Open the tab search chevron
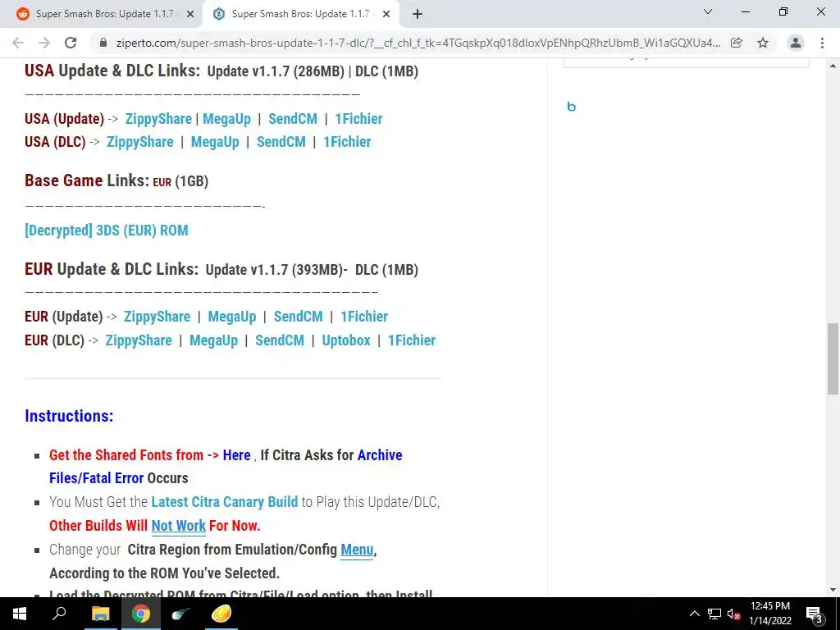Screen dimensions: 840x630 click(708, 11)
